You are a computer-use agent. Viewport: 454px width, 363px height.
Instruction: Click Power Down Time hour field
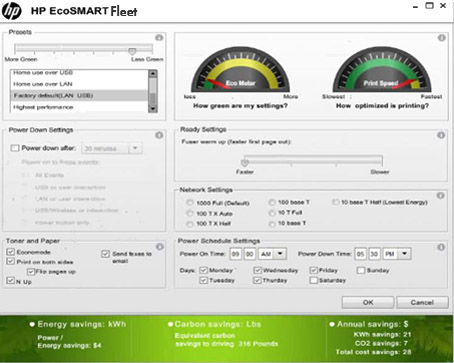[x=360, y=254]
